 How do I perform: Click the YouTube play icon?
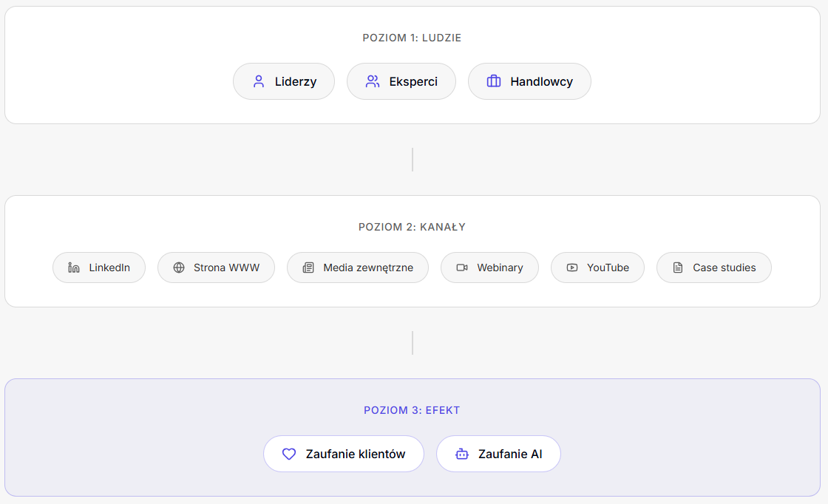coord(572,268)
